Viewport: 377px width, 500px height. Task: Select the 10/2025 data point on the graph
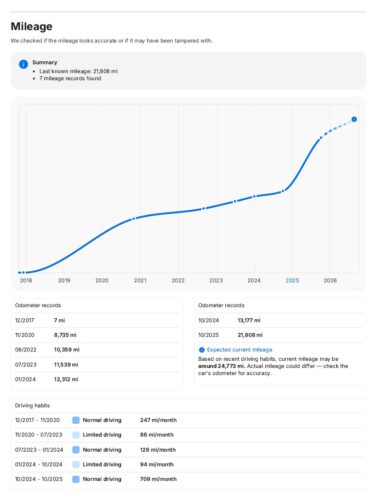click(321, 137)
